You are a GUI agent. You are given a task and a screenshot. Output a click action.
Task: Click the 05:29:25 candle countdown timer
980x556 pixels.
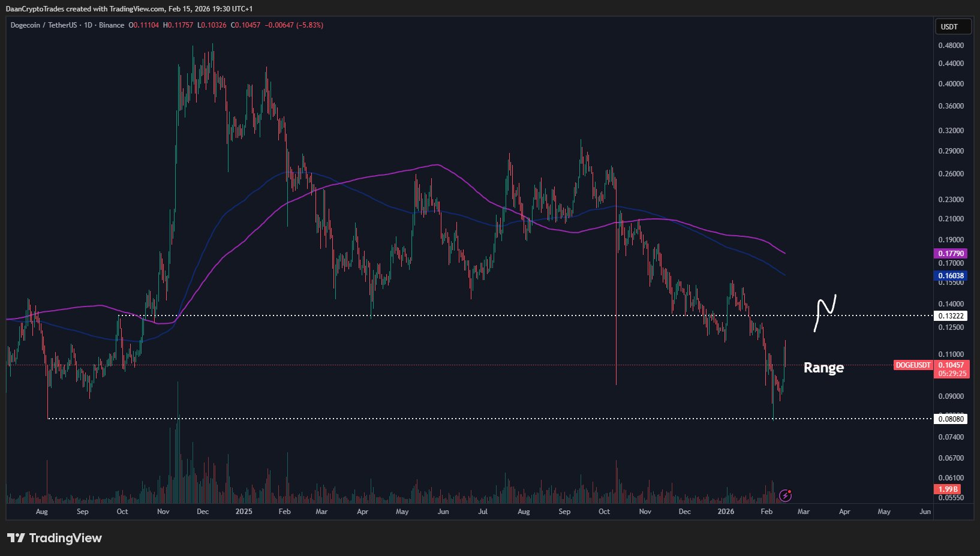tap(952, 373)
